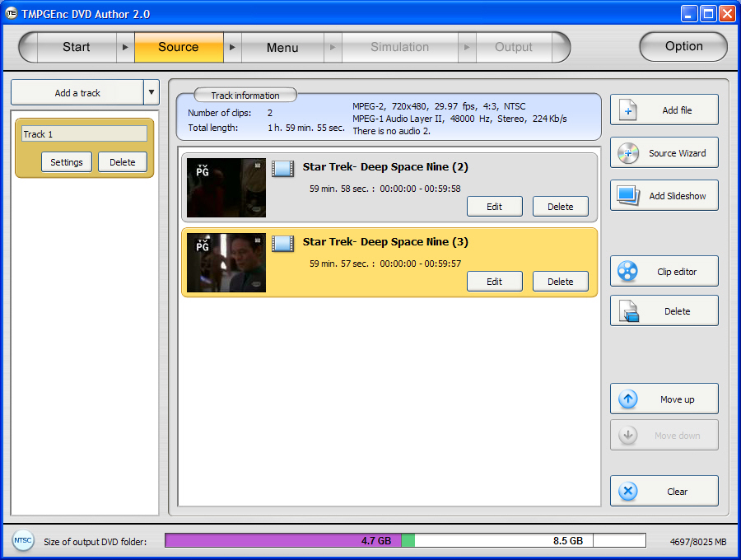Viewport: 741px width, 560px height.
Task: Open the Option button
Action: click(683, 46)
